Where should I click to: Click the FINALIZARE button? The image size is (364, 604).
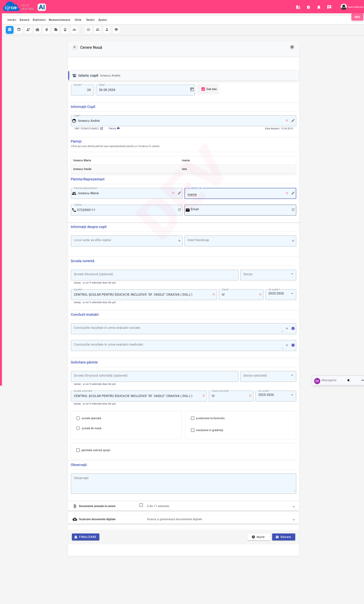tap(86, 537)
